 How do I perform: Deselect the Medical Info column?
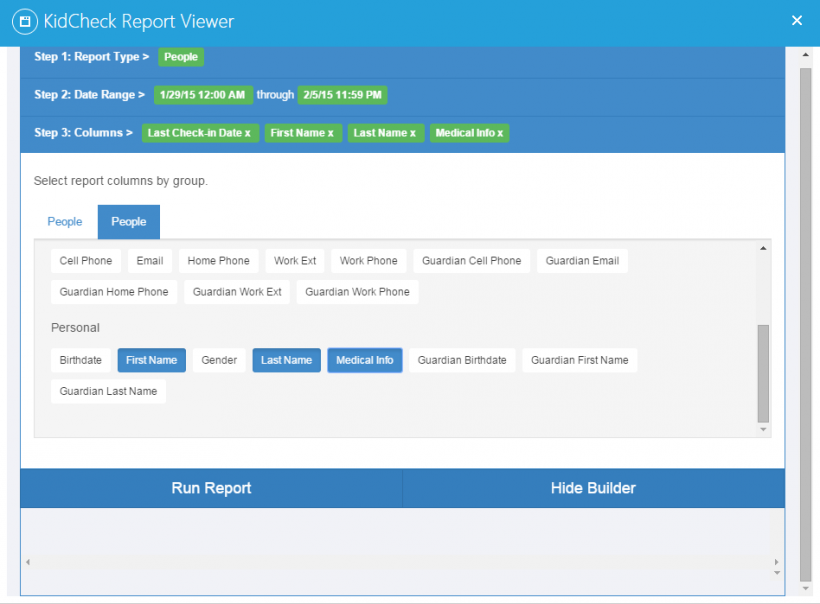364,360
